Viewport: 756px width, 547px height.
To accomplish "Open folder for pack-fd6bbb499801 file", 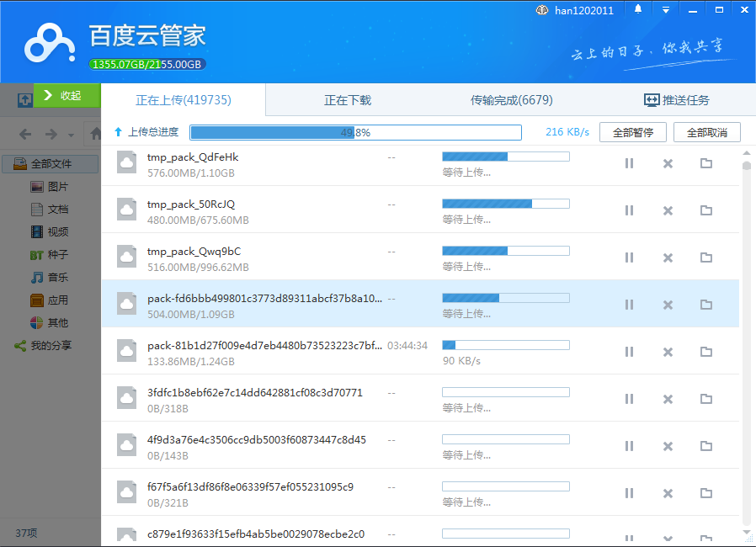I will (x=706, y=305).
